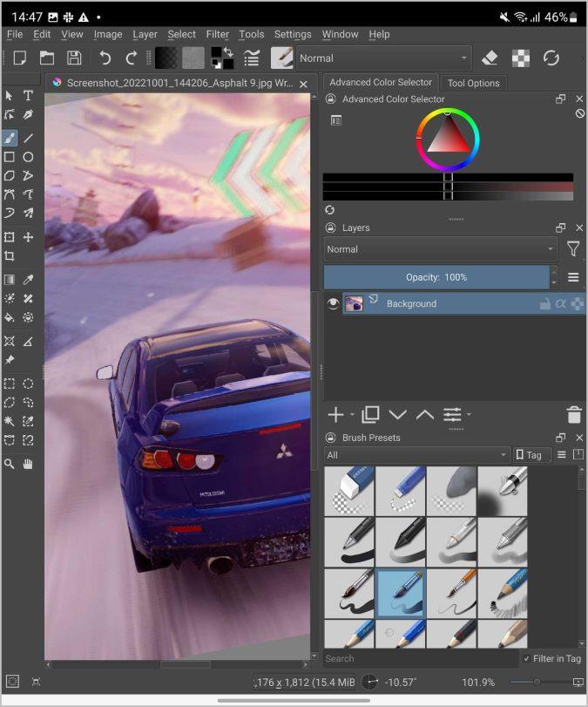The height and width of the screenshot is (707, 588).
Task: Create a new document
Action: click(20, 58)
